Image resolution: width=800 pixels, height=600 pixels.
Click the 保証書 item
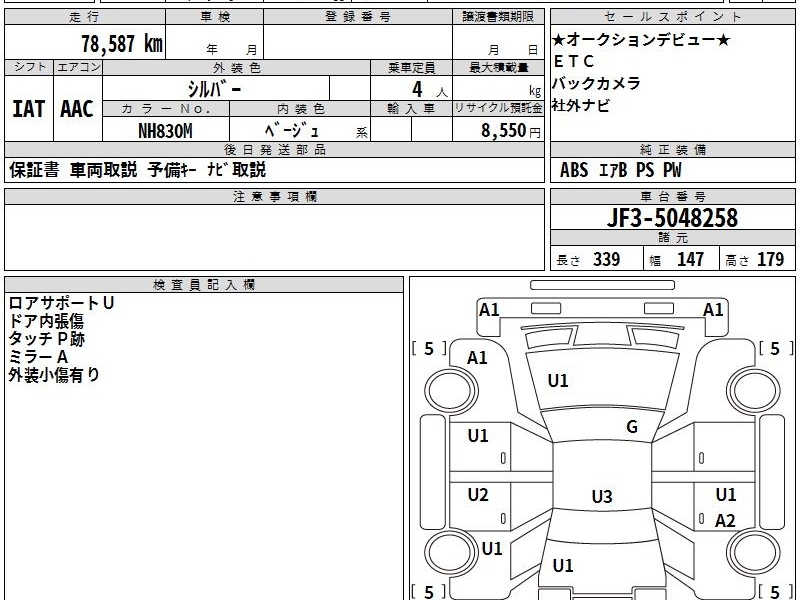click(x=34, y=170)
